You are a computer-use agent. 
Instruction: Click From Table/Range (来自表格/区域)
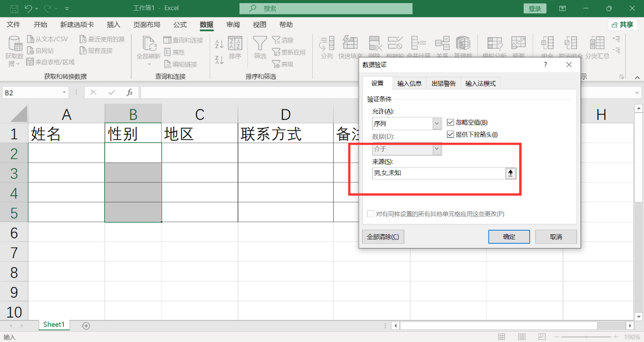point(50,62)
